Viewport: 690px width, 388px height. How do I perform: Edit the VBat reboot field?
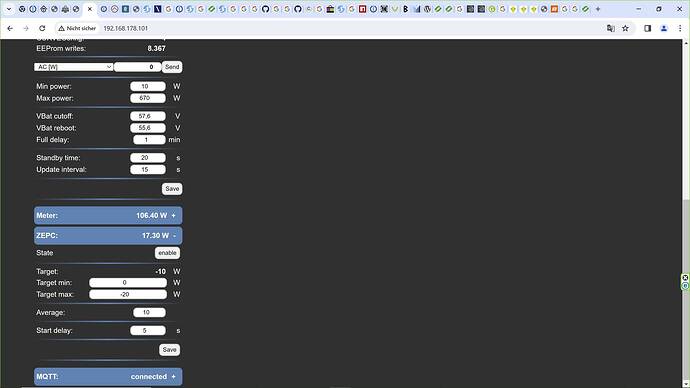148,128
